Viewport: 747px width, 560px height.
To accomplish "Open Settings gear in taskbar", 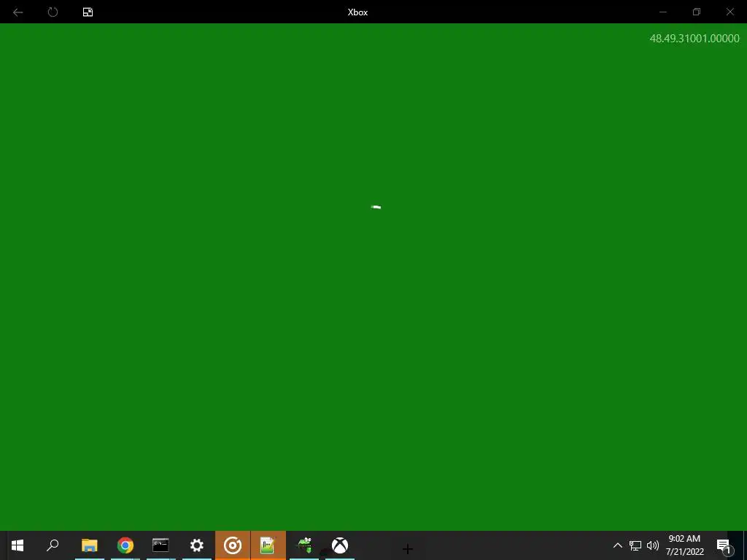I will [x=197, y=545].
